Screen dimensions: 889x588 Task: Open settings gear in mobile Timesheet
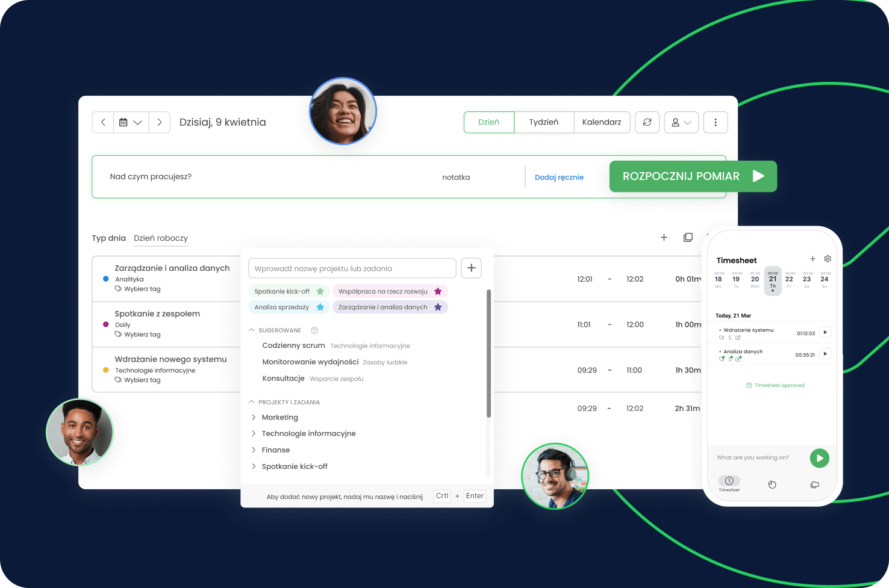[x=828, y=259]
